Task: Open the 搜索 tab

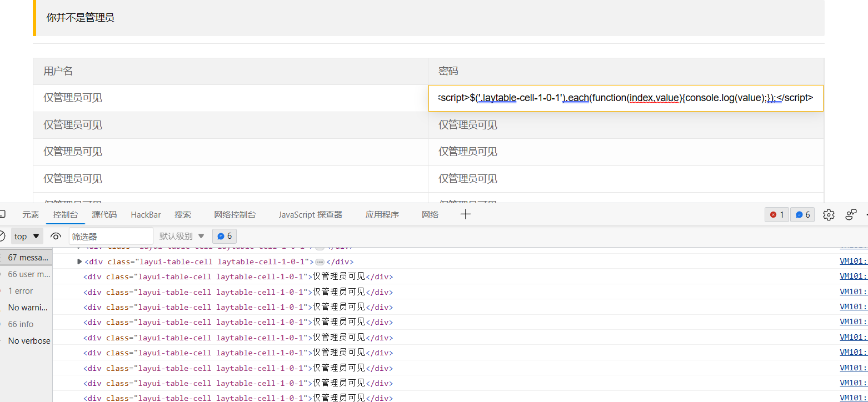Action: point(183,215)
